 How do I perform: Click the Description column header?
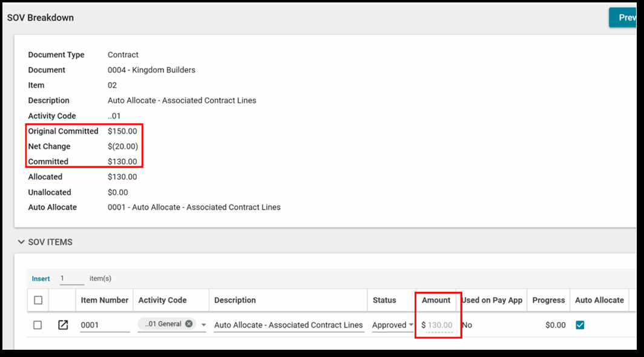click(x=235, y=300)
